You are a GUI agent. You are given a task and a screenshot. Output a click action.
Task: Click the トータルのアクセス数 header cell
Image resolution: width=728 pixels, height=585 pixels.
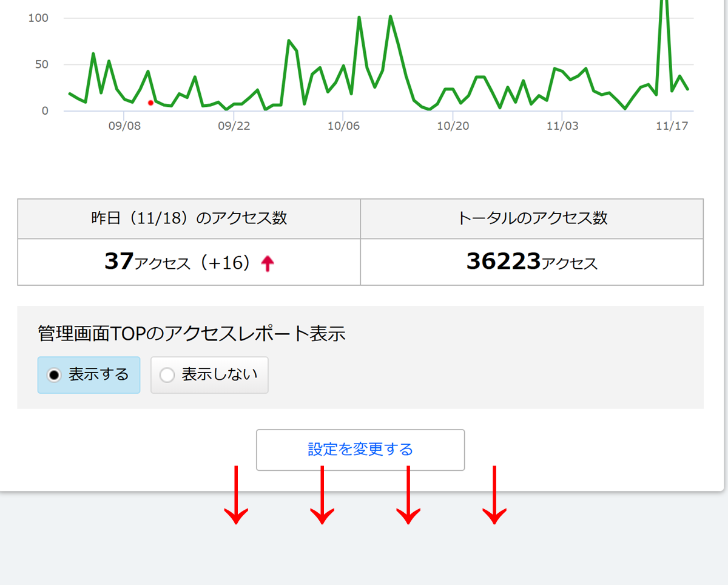click(x=532, y=218)
